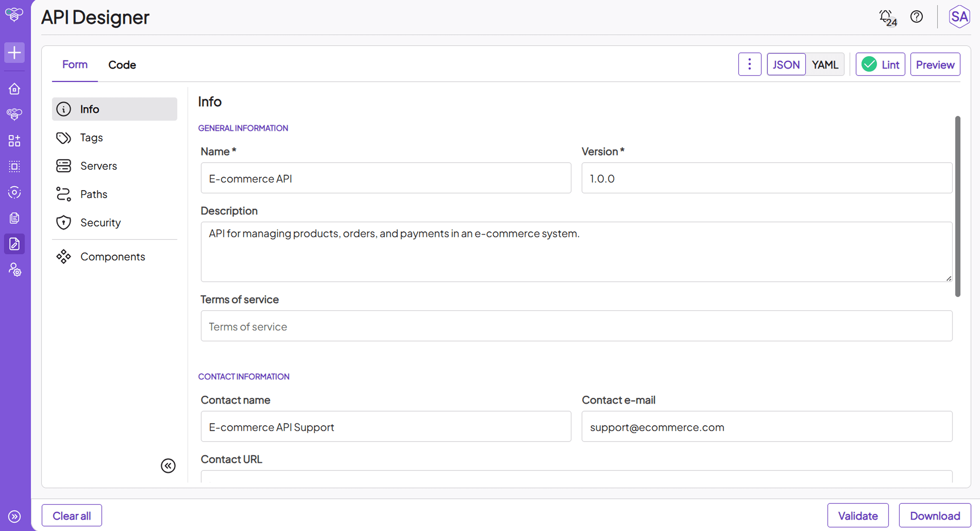Open the help question mark icon
The image size is (980, 531).
tap(916, 17)
